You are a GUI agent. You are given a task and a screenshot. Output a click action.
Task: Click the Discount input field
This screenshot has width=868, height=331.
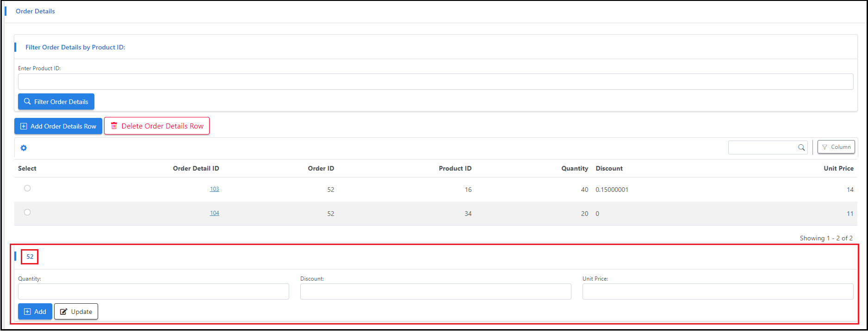tap(435, 292)
